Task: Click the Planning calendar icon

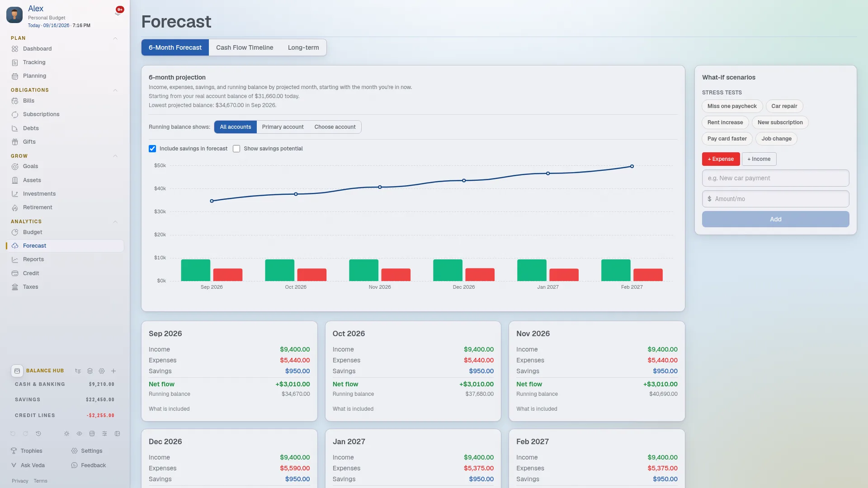Action: tap(15, 76)
